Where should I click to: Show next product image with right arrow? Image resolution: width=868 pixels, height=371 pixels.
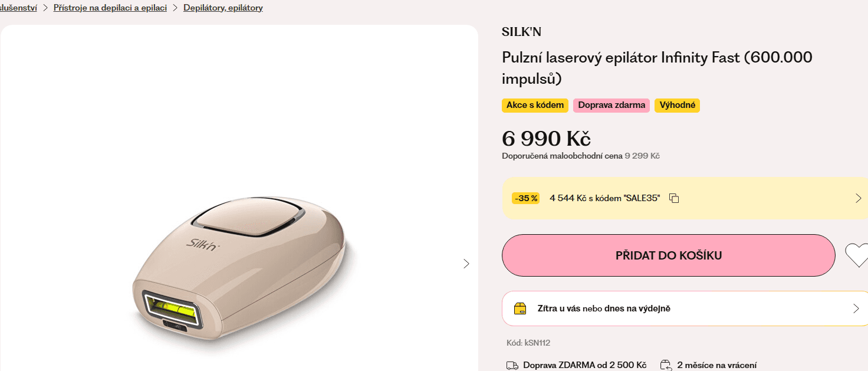(x=466, y=264)
